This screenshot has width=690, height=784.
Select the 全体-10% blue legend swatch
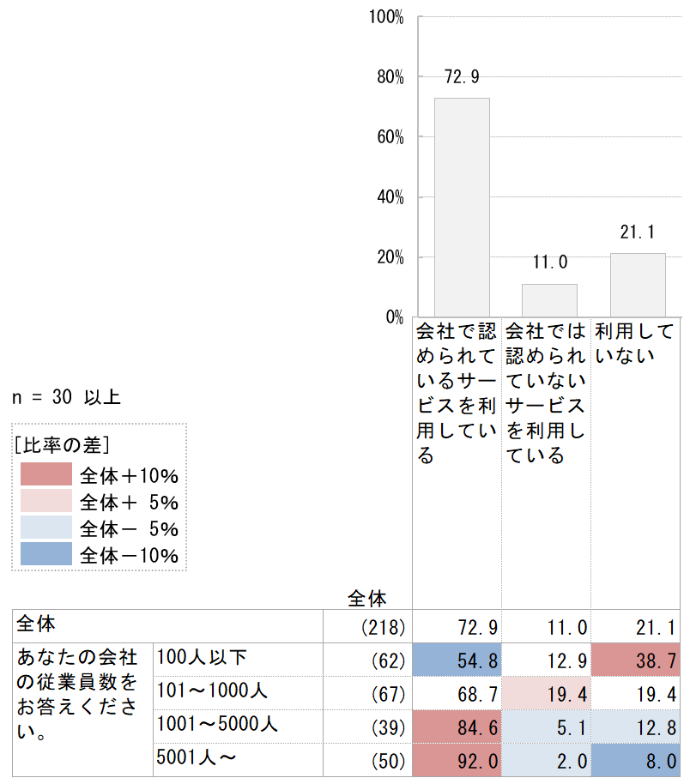tap(46, 553)
